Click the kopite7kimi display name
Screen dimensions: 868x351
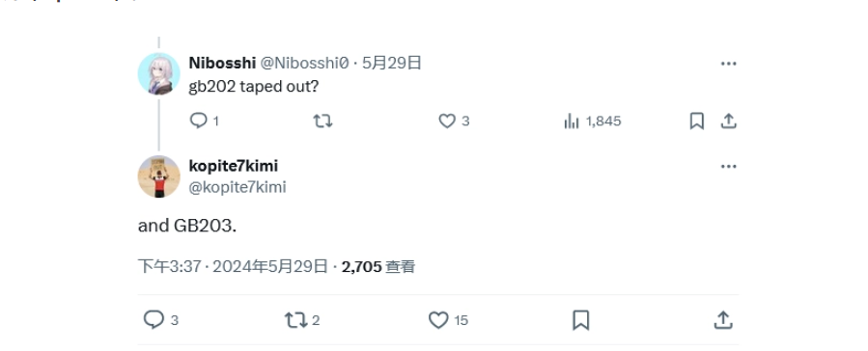click(233, 166)
